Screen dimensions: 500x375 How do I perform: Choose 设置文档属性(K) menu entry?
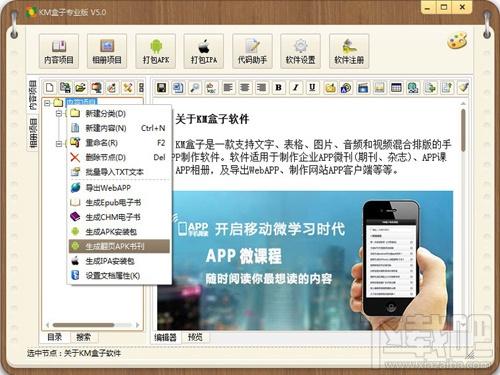click(119, 276)
